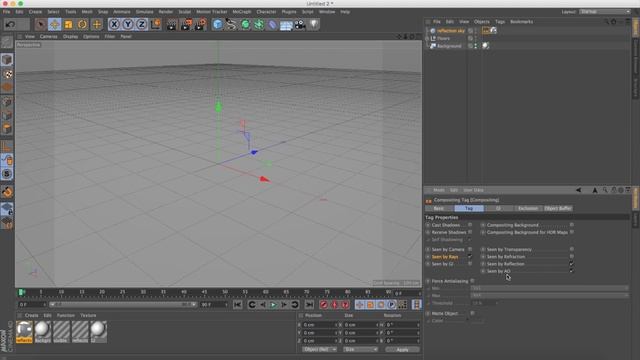Toggle the X axis lock
This screenshot has height=360, width=640.
click(114, 24)
